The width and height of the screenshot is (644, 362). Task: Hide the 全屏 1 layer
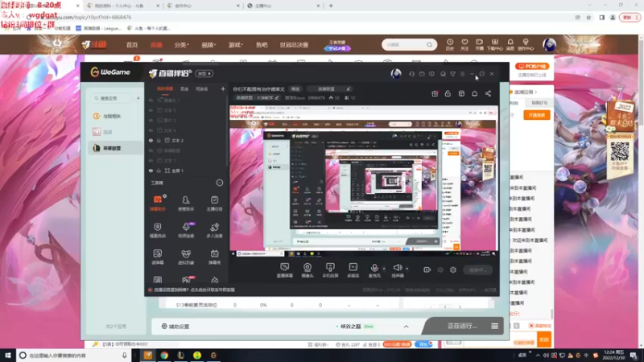151,171
